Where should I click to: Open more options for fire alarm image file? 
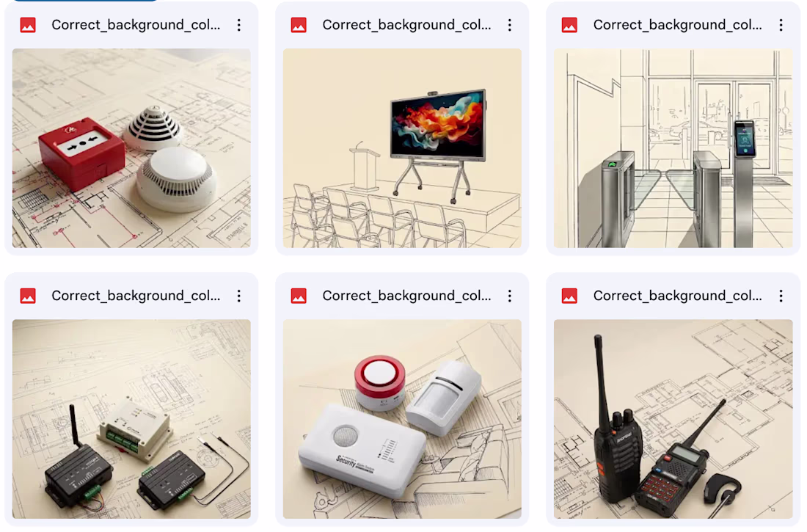pyautogui.click(x=239, y=25)
